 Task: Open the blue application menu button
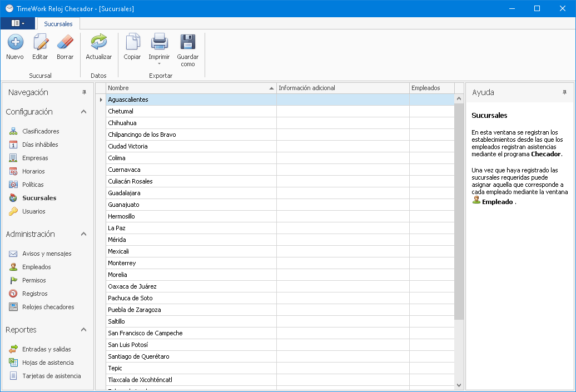18,23
